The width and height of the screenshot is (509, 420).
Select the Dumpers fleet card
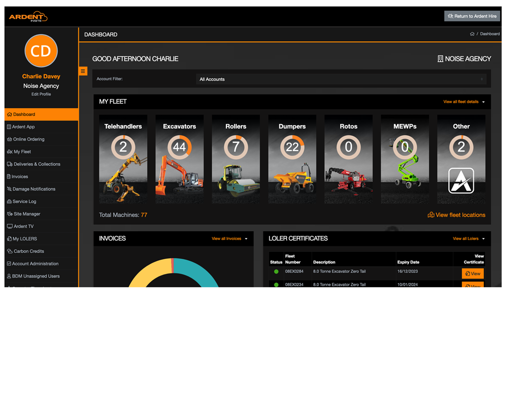292,159
